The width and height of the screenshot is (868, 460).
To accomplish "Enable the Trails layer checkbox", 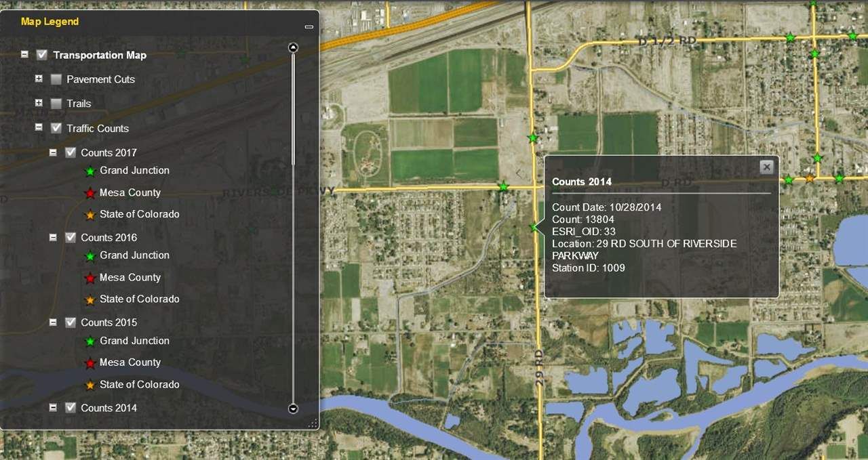I will pyautogui.click(x=56, y=104).
